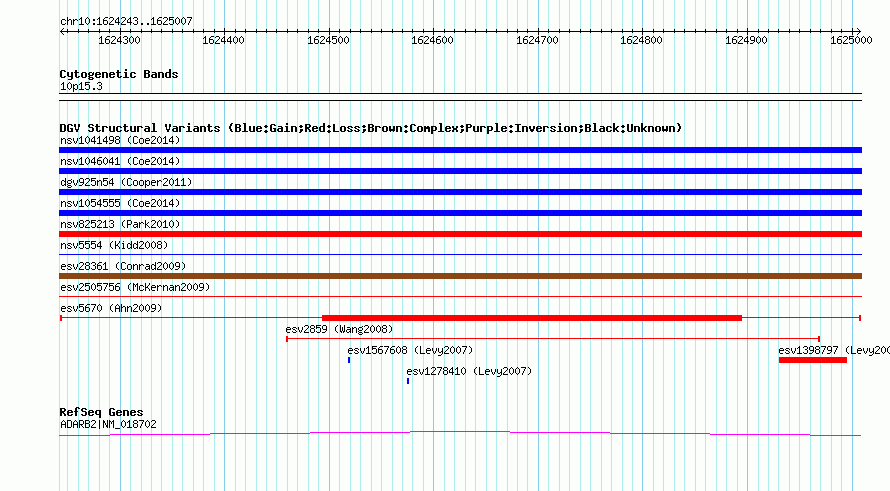The height and width of the screenshot is (491, 890).
Task: Open the nsv5554 (Kidd2008) variant label
Action: coord(114,245)
